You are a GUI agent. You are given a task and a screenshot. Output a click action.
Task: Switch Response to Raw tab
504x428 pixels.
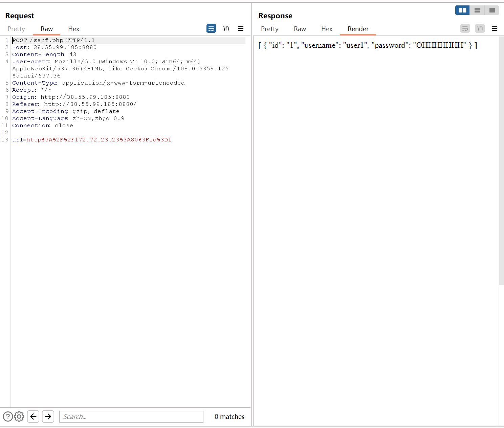[x=300, y=29]
